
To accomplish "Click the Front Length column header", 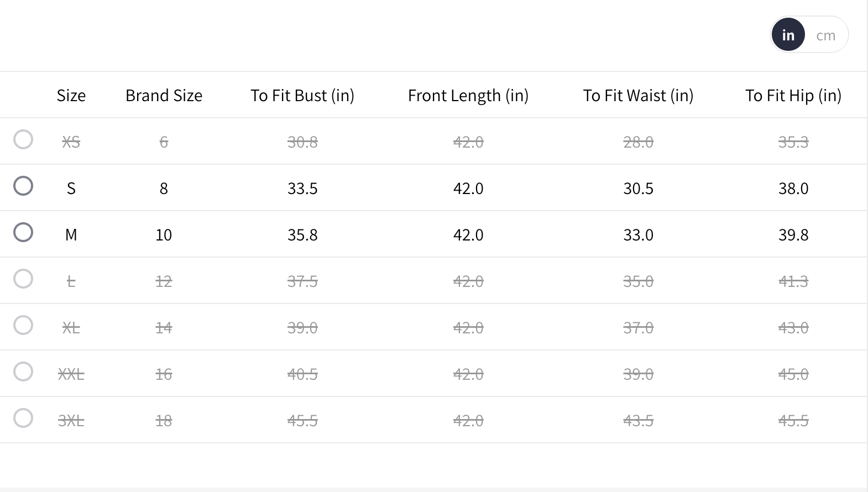I will 468,96.
